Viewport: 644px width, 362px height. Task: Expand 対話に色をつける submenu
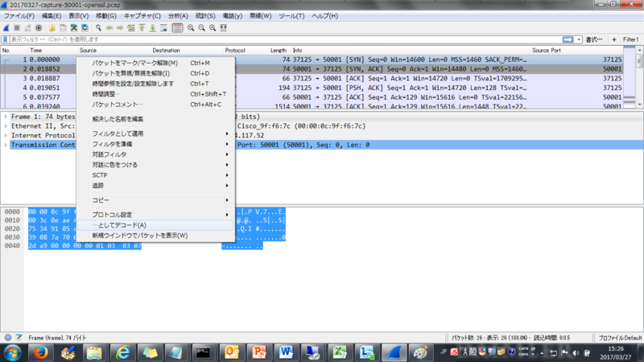click(x=155, y=165)
